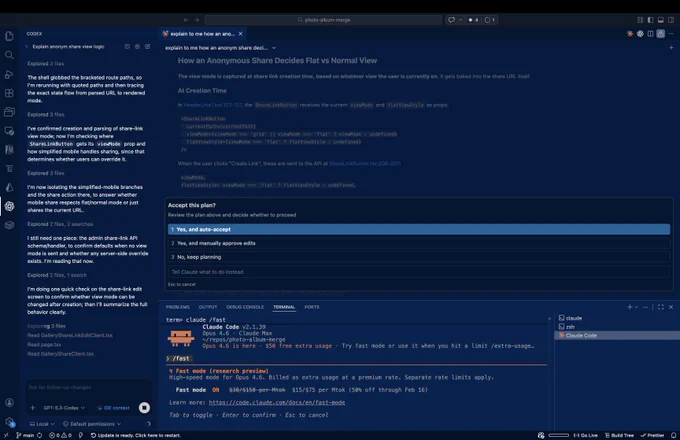Toggle secondary side bar layout icon
The width and height of the screenshot is (680, 440).
pos(671,20)
